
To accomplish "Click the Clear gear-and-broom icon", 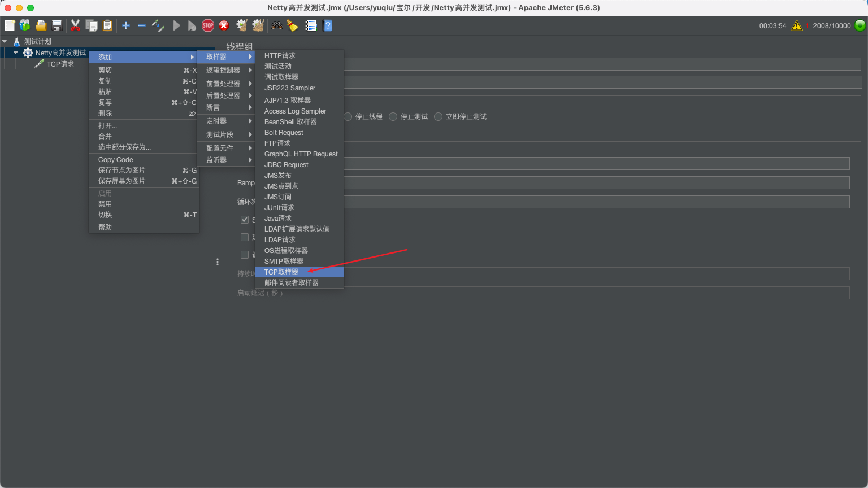I will click(x=242, y=25).
